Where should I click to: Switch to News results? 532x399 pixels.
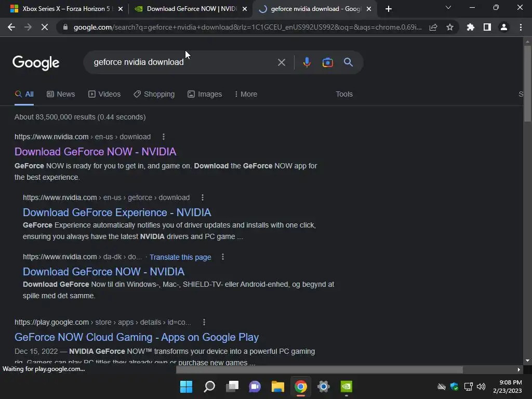point(61,95)
